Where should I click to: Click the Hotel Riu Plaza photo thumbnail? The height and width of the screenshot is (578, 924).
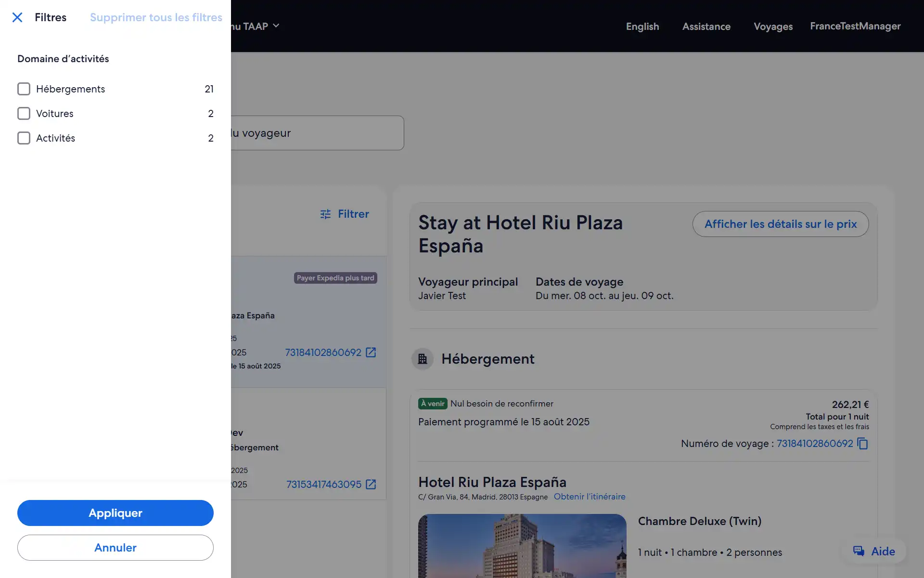pyautogui.click(x=522, y=546)
